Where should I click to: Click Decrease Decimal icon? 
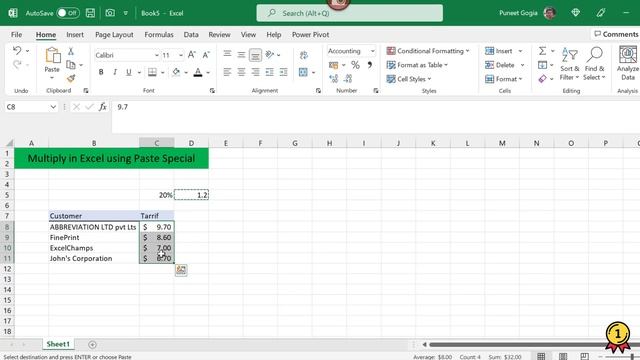(x=348, y=78)
